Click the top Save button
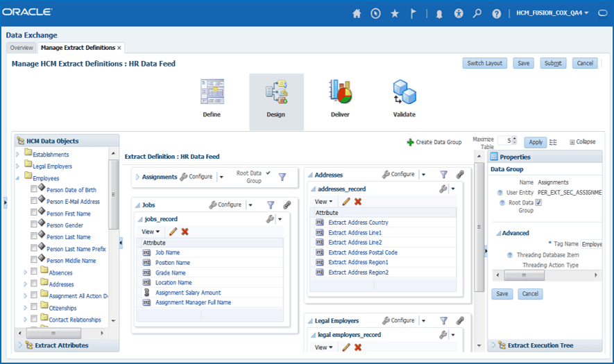614x364 pixels. [524, 63]
